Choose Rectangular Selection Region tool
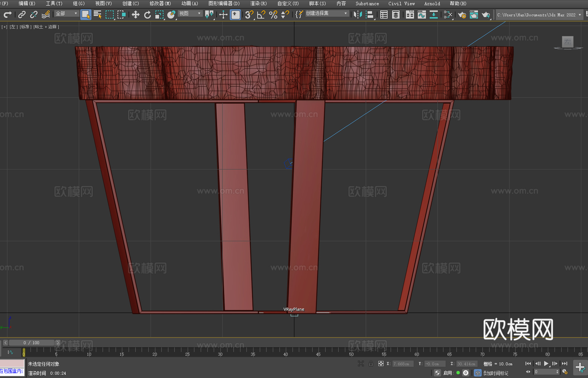The height and width of the screenshot is (378, 588). click(x=110, y=14)
